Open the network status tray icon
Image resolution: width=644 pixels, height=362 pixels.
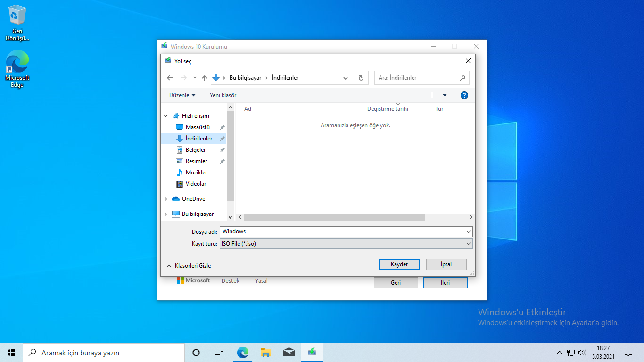pos(571,353)
